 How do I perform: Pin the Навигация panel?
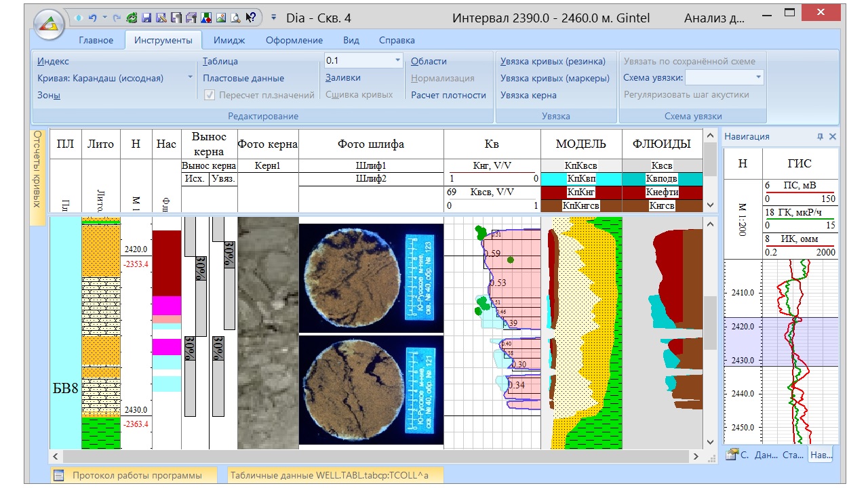(x=820, y=136)
